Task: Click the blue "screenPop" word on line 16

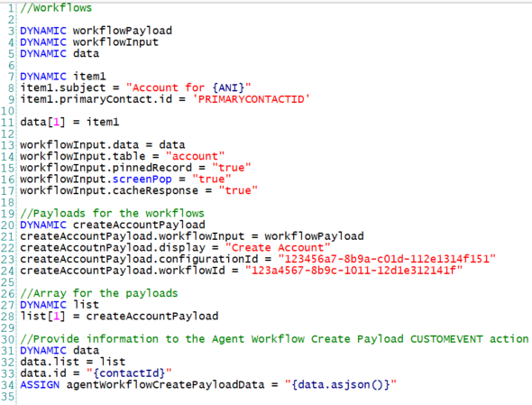Action: point(142,179)
